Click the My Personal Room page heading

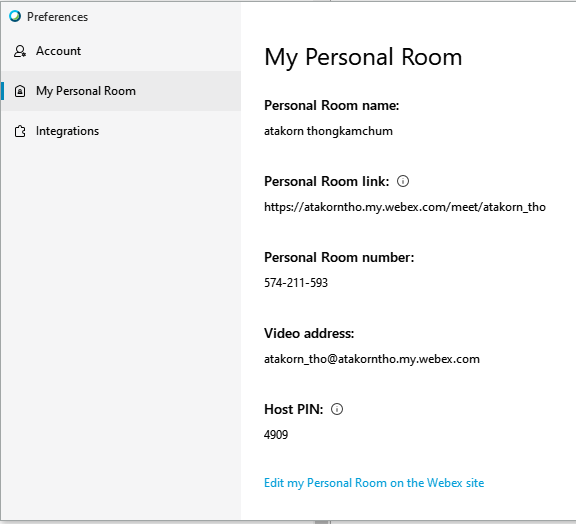pyautogui.click(x=363, y=57)
